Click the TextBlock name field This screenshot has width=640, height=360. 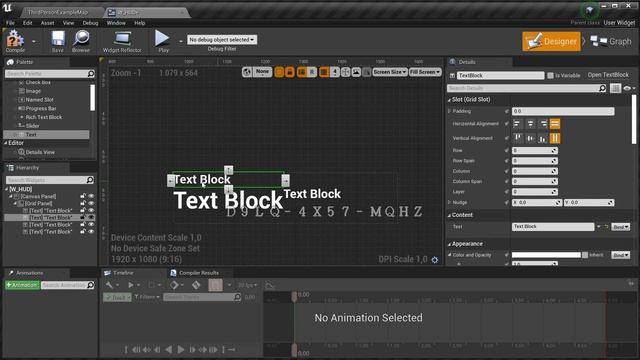point(501,76)
